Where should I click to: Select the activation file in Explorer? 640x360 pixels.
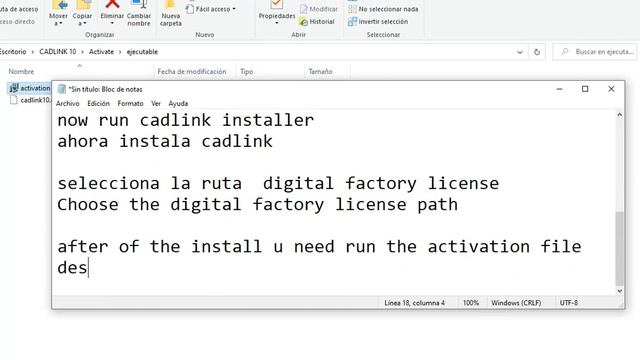tap(30, 88)
